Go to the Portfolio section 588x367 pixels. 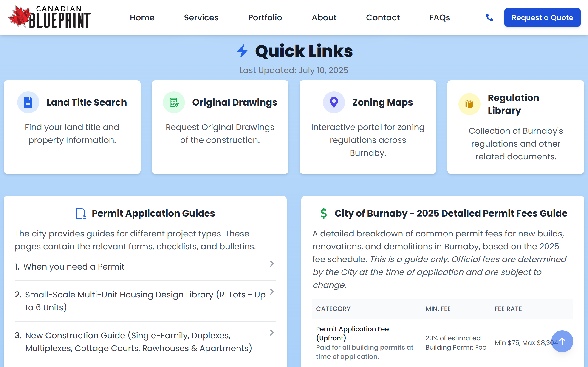click(265, 17)
